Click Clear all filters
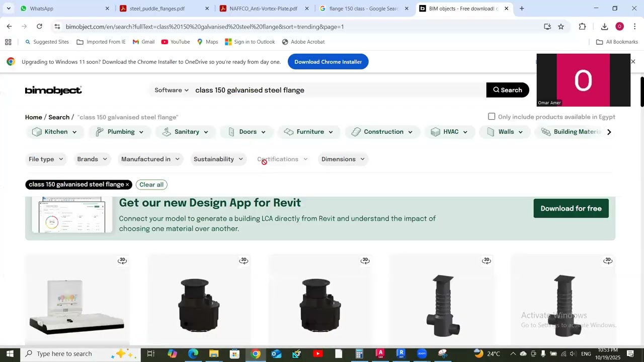The width and height of the screenshot is (644, 362). [x=151, y=185]
